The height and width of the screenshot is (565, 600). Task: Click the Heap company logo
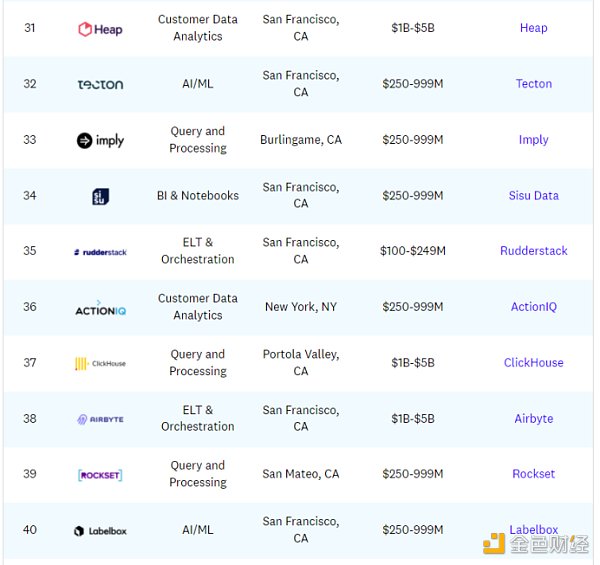click(x=100, y=29)
